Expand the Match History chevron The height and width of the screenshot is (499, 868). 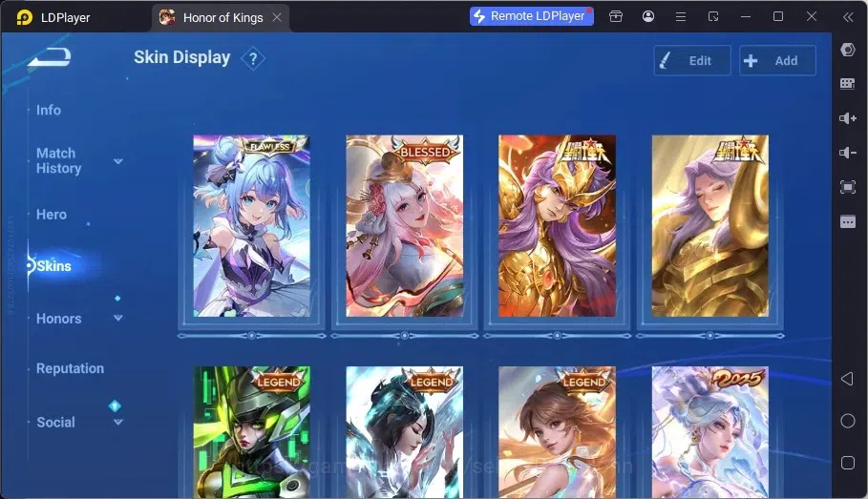tap(117, 161)
